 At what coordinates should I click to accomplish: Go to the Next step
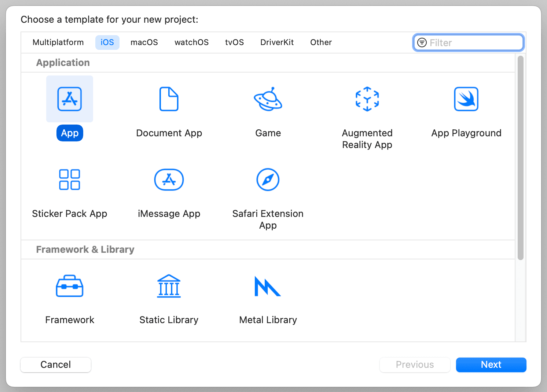tap(491, 365)
